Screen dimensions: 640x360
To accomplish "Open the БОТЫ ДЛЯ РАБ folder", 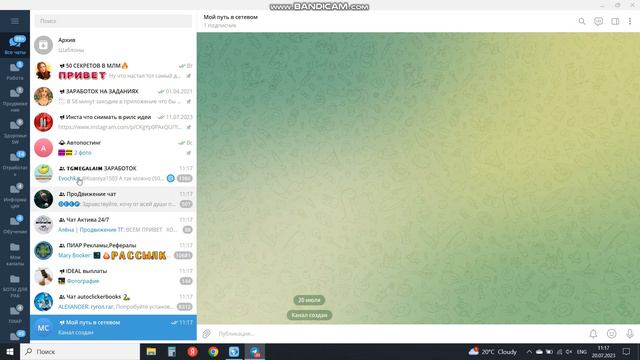I will click(x=15, y=286).
